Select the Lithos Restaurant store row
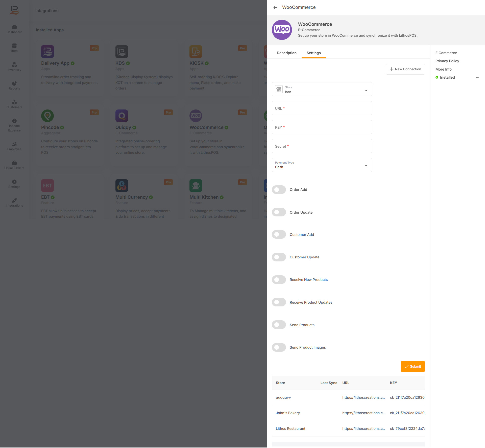Viewport: 485px width, 448px height. (348, 429)
